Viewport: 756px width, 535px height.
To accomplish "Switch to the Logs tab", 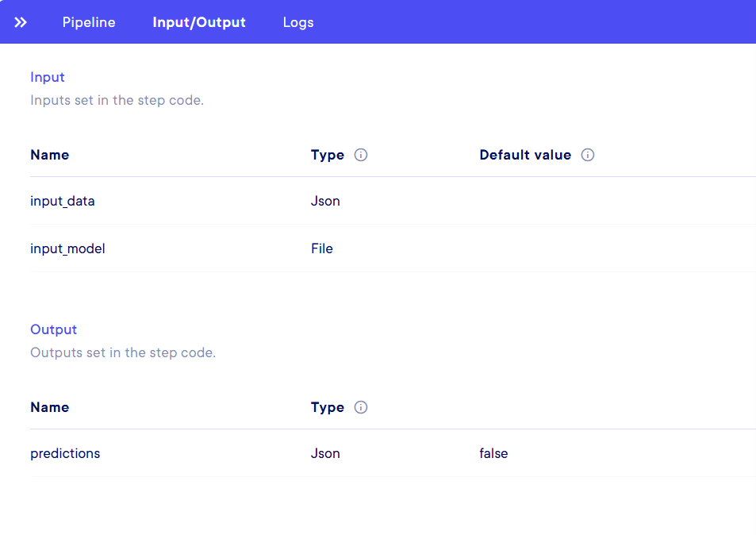I will pyautogui.click(x=298, y=22).
